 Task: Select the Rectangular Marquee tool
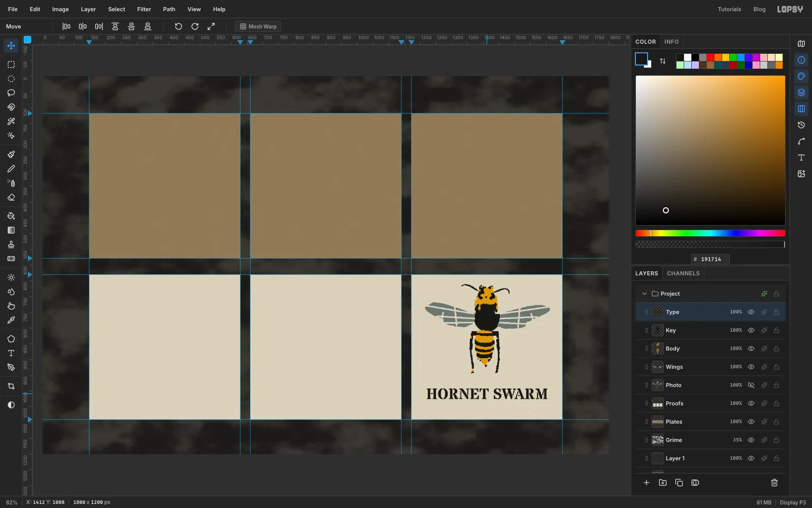[11, 65]
